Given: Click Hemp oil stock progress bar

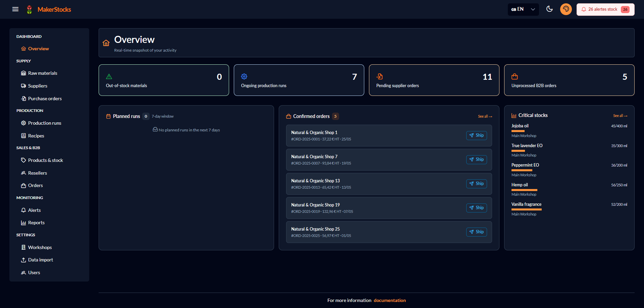Looking at the screenshot, I should (x=524, y=190).
